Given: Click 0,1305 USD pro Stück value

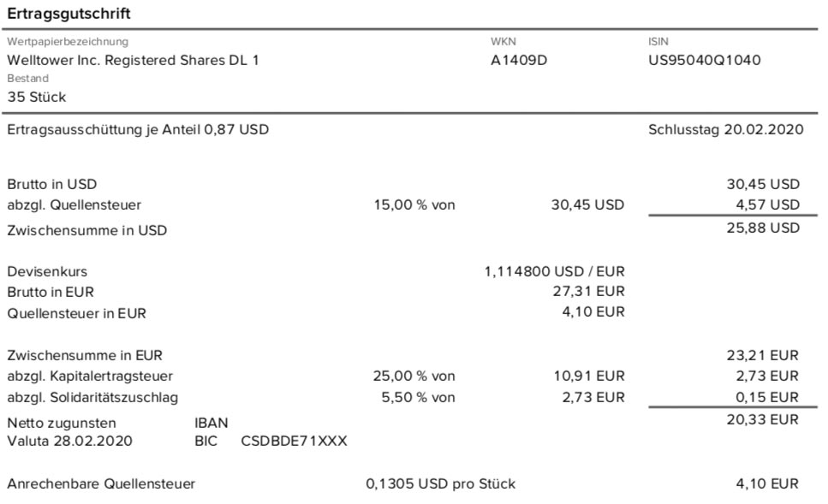Looking at the screenshot, I should click(440, 484).
